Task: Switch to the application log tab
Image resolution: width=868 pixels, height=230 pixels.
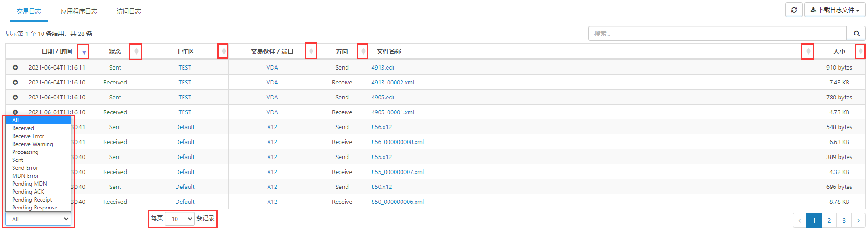Action: tap(78, 11)
